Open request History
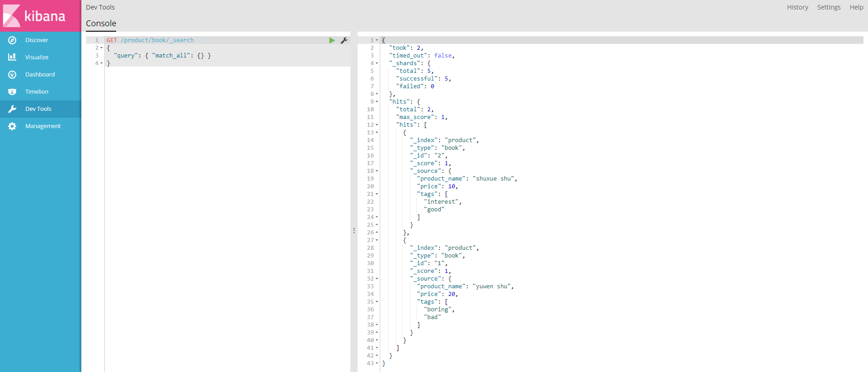This screenshot has width=868, height=372. (x=797, y=7)
